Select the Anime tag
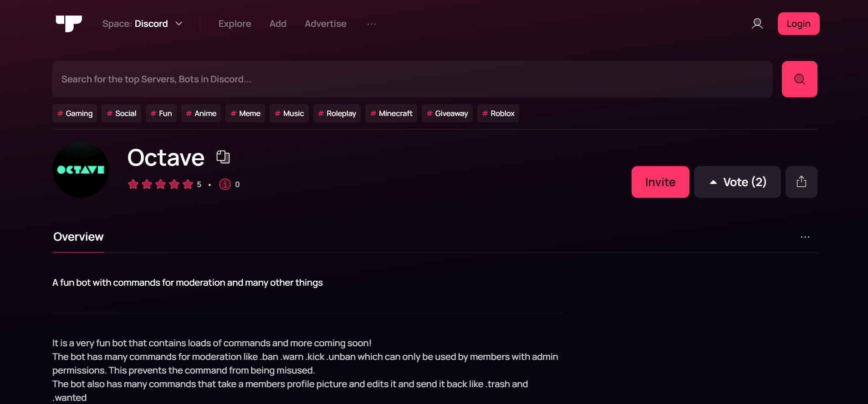 tap(201, 113)
